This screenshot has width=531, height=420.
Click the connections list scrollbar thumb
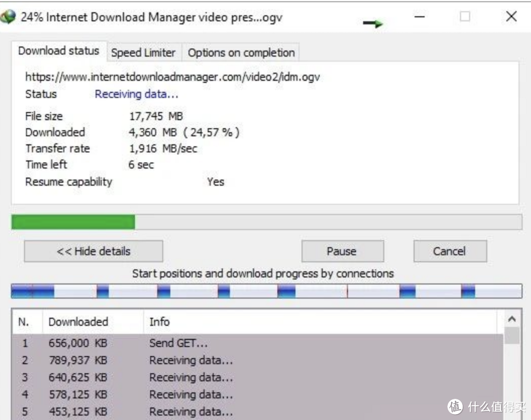tap(512, 336)
